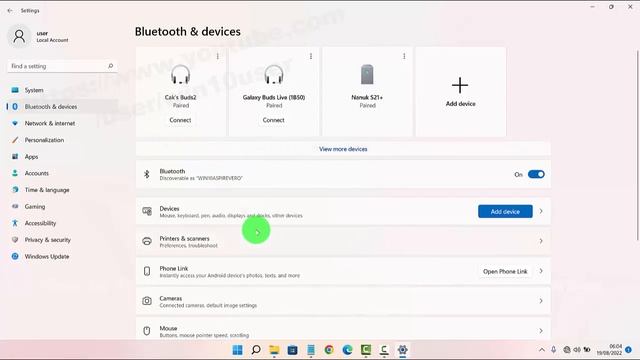Image resolution: width=640 pixels, height=360 pixels.
Task: Click the vertical scrollbar on the right
Action: tap(637, 145)
